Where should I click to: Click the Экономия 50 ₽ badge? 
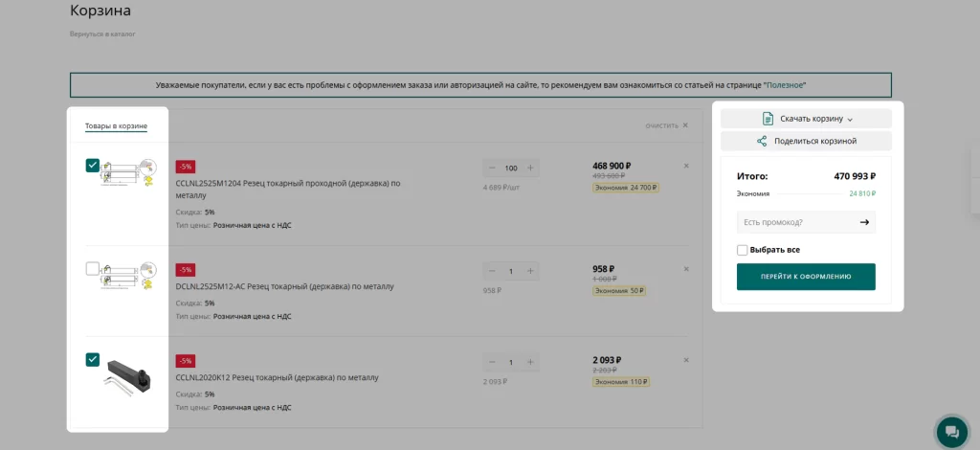pos(619,291)
